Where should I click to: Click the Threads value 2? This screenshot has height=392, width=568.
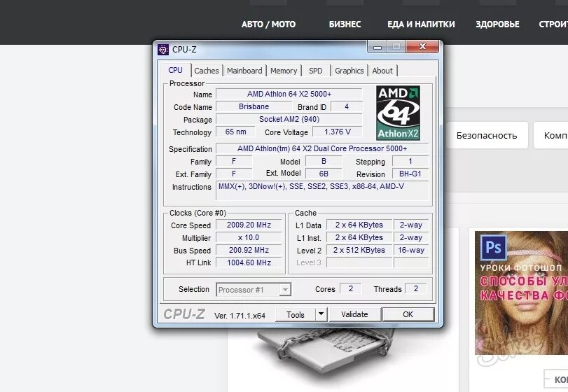click(416, 288)
